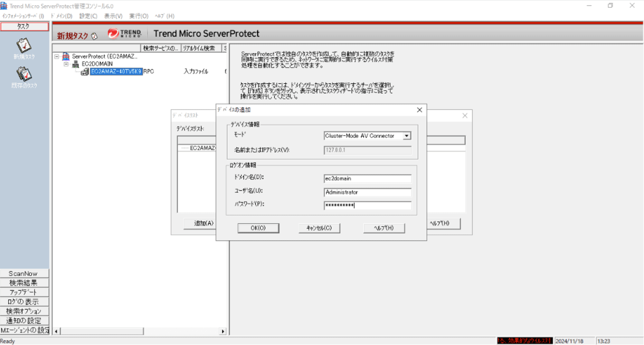Open the 表示(V) menu
The image size is (644, 345).
click(x=113, y=16)
